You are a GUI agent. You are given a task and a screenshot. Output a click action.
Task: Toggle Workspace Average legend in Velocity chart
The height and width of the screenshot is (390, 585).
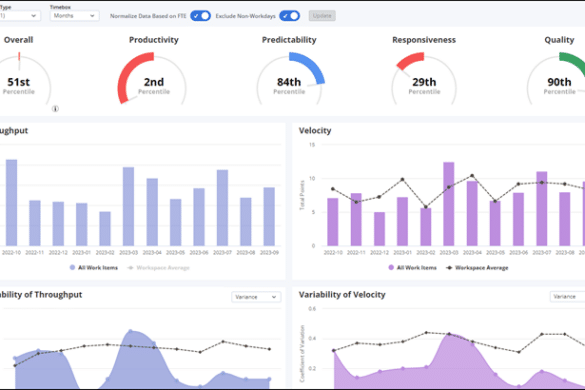click(x=477, y=268)
